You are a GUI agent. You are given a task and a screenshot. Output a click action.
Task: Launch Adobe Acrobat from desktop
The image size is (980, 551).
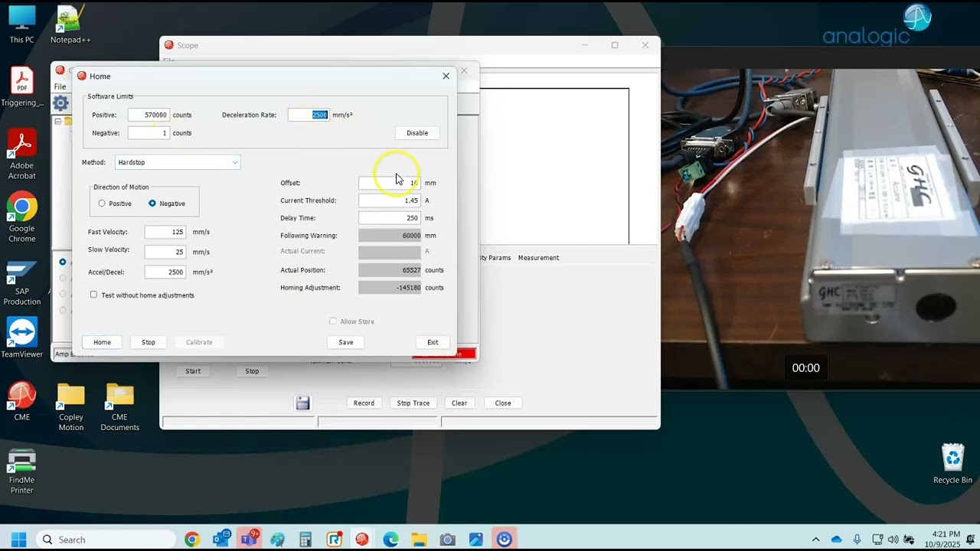(21, 155)
